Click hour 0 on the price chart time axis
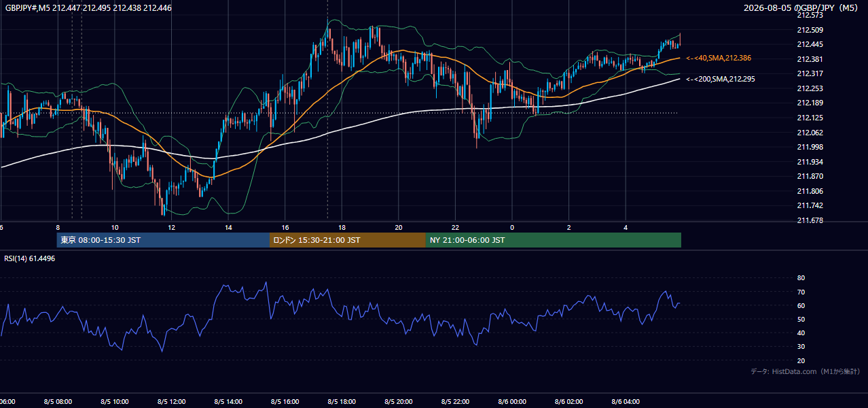This screenshot has width=868, height=408. 512,227
